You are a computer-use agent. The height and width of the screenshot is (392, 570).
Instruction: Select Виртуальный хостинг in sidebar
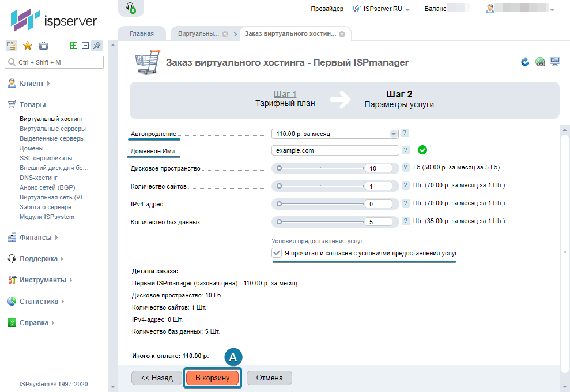[x=51, y=119]
